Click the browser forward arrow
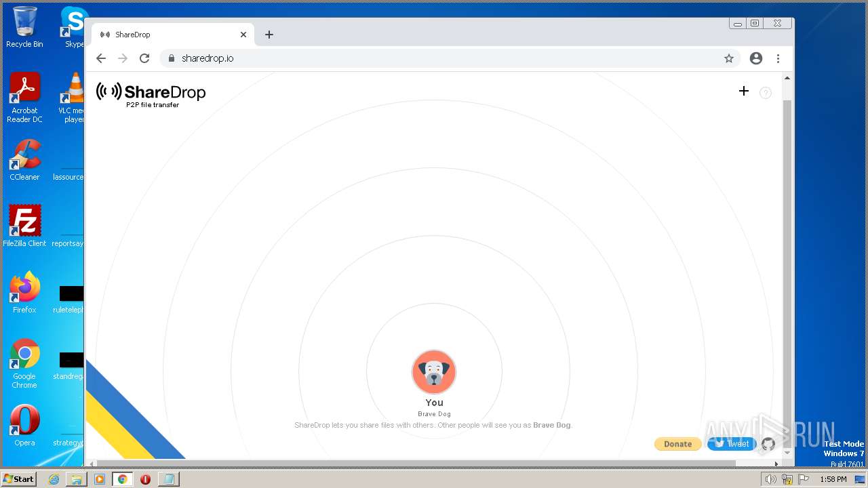This screenshot has height=488, width=868. 123,58
